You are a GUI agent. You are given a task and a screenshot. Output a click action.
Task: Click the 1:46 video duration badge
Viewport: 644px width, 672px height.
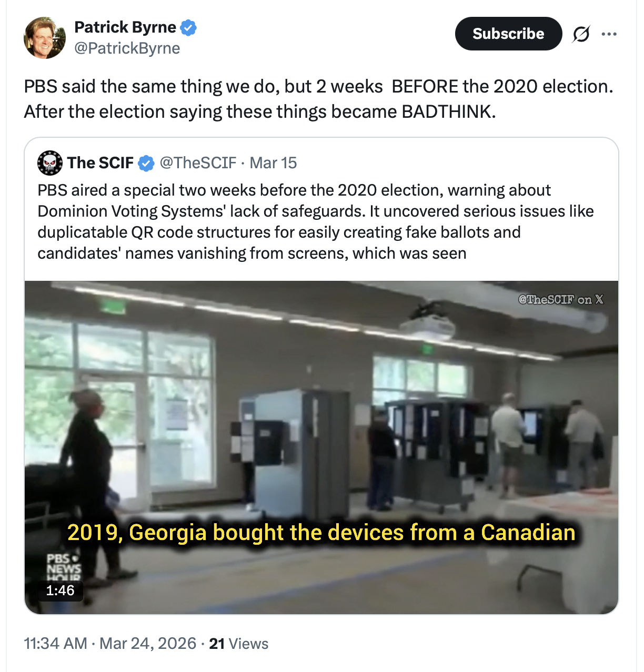point(60,590)
